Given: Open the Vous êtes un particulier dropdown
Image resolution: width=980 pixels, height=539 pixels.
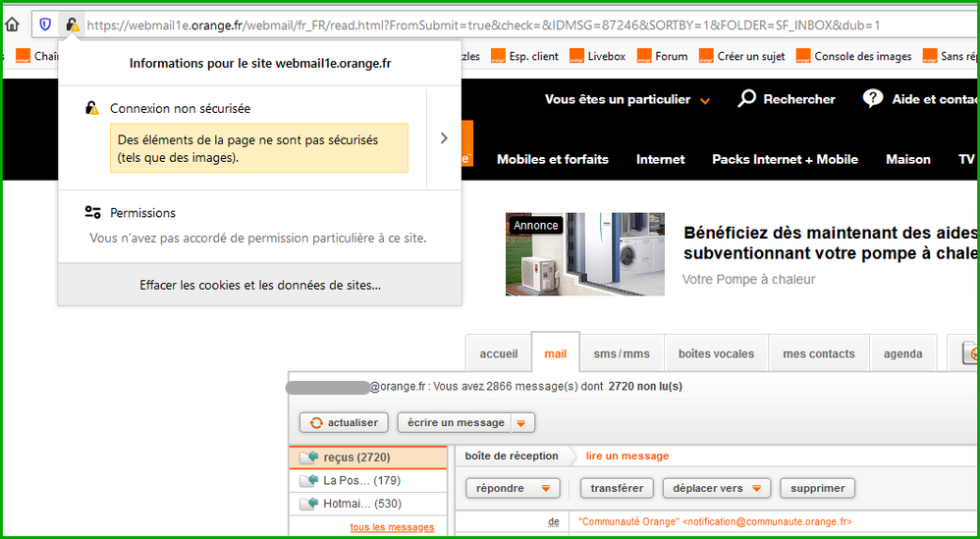Looking at the screenshot, I should (627, 99).
